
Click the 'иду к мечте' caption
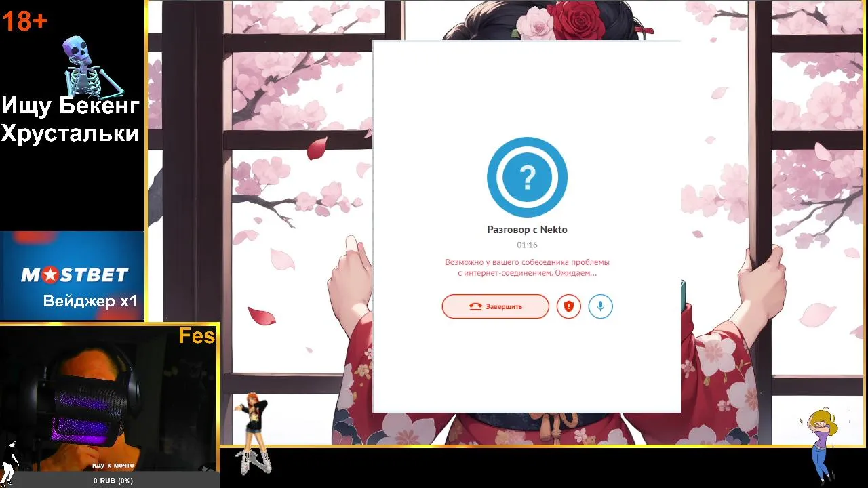click(x=113, y=466)
